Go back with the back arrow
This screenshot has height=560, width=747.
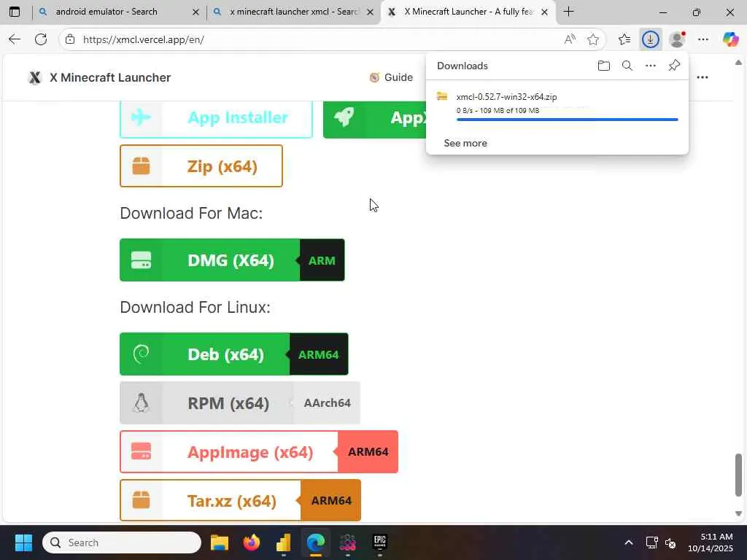15,39
